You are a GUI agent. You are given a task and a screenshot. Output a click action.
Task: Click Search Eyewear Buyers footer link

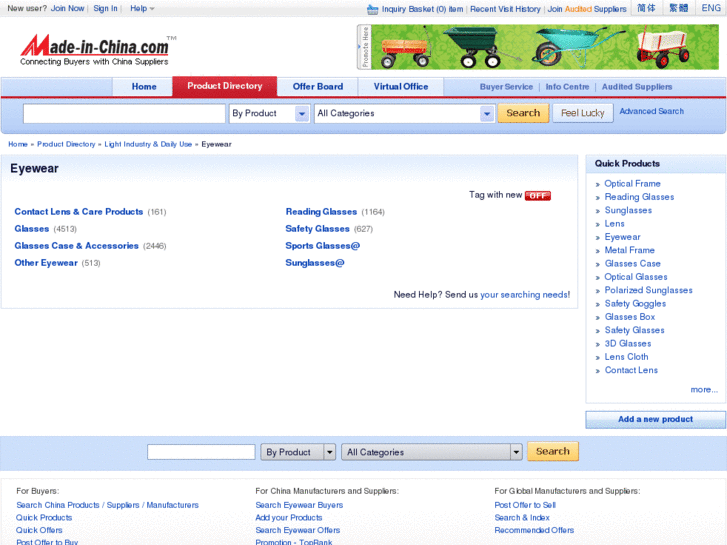pos(299,505)
